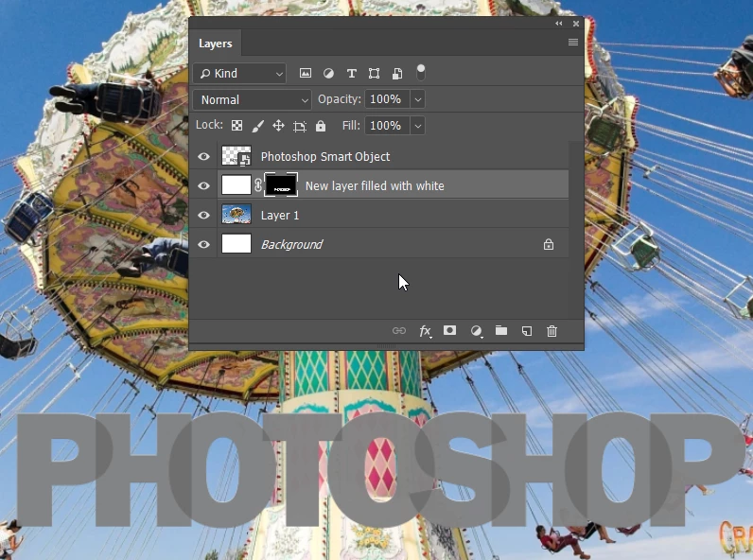753x560 pixels.
Task: Lock position move icon
Action: click(x=278, y=126)
